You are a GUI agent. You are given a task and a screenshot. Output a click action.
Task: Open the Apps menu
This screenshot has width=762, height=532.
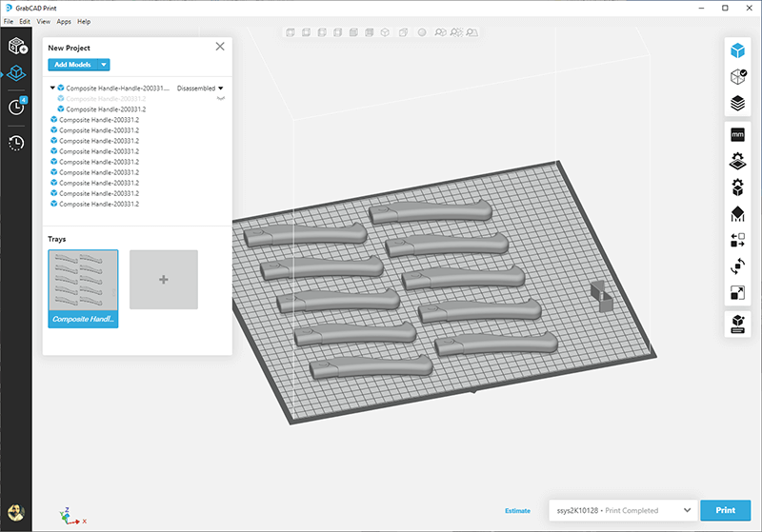pos(64,21)
